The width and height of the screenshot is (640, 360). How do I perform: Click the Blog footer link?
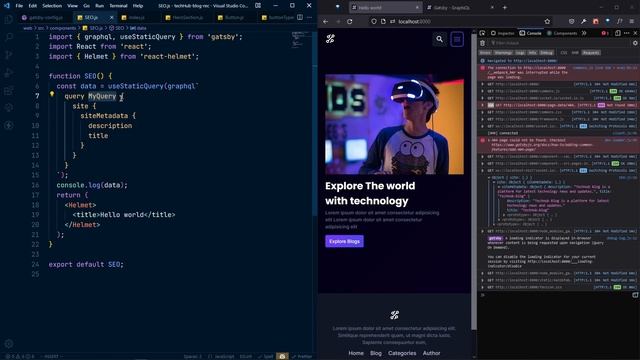pyautogui.click(x=376, y=353)
